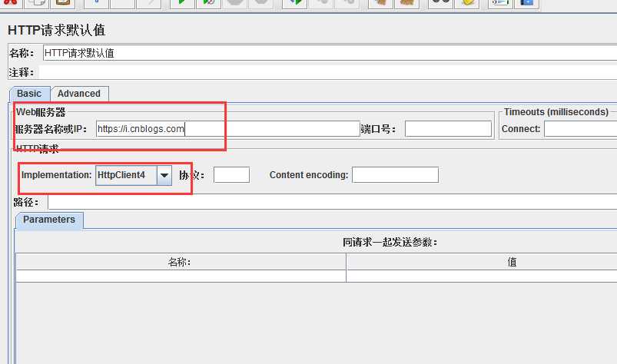Screen dimensions: 617x364
Task: Click the Content encoding input field
Action: [395, 175]
